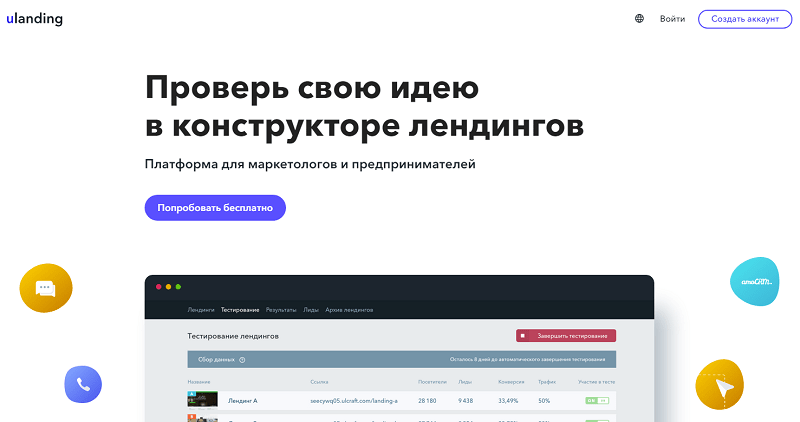Open the Лиды tab
Image resolution: width=800 pixels, height=422 pixels.
coord(311,310)
